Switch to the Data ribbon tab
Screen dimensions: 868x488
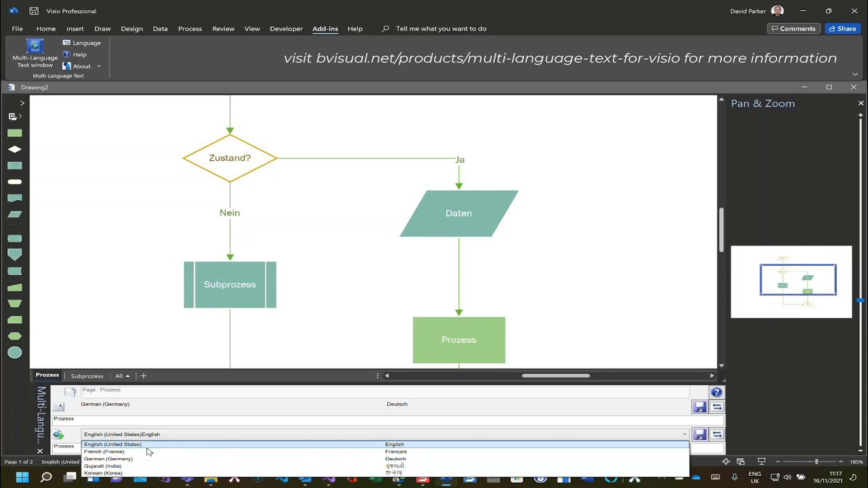click(x=160, y=28)
